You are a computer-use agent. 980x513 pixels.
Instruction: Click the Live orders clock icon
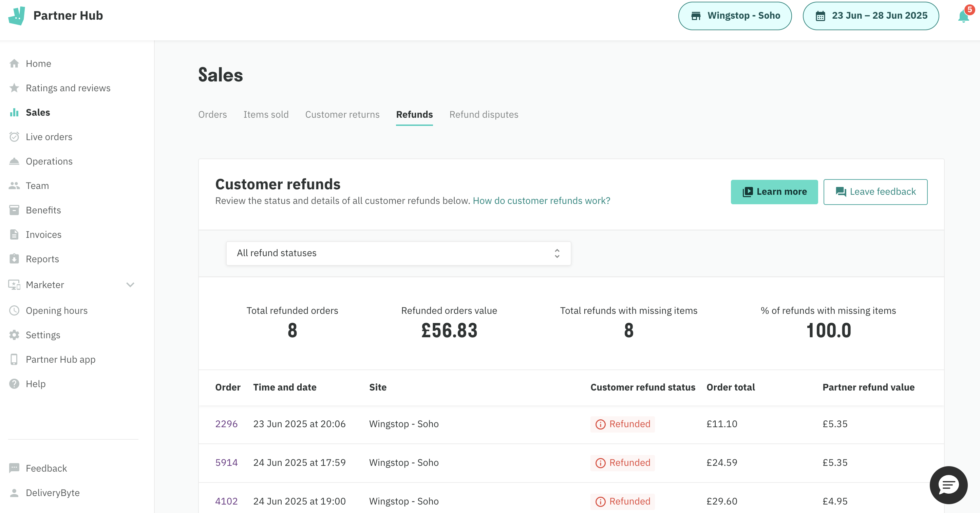(14, 136)
